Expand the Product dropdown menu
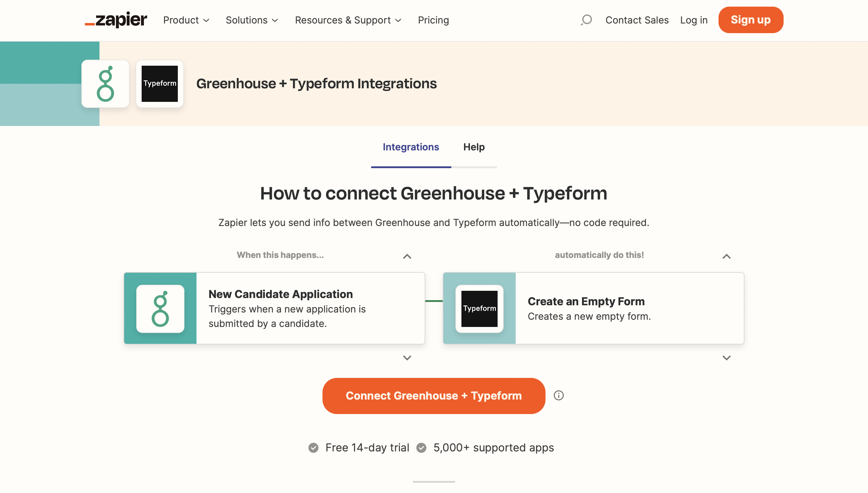This screenshot has width=868, height=493. point(187,20)
